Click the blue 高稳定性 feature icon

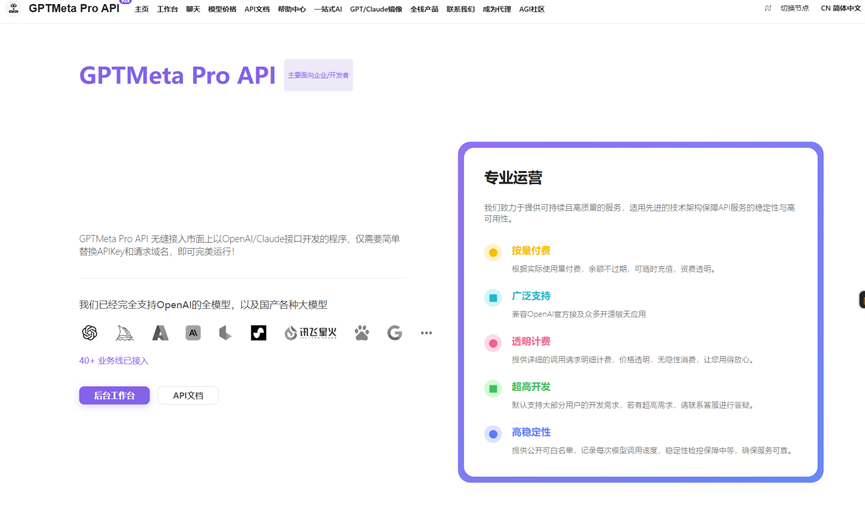[x=493, y=434]
